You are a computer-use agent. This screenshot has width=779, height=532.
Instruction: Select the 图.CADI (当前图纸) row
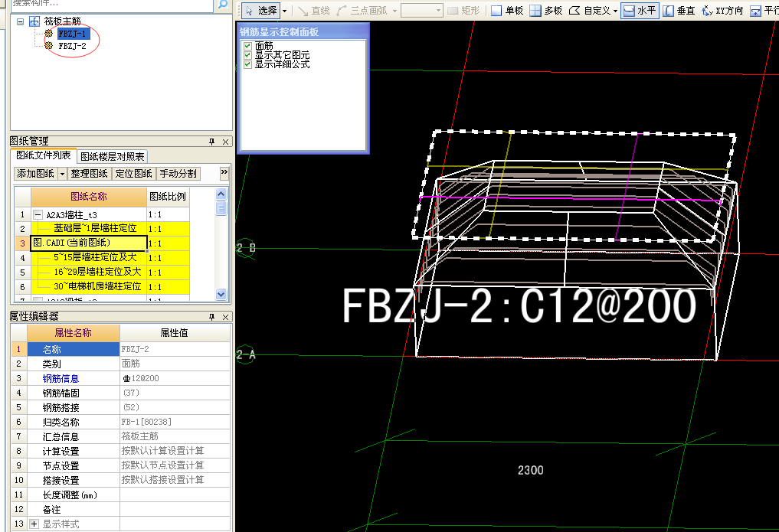coord(89,243)
